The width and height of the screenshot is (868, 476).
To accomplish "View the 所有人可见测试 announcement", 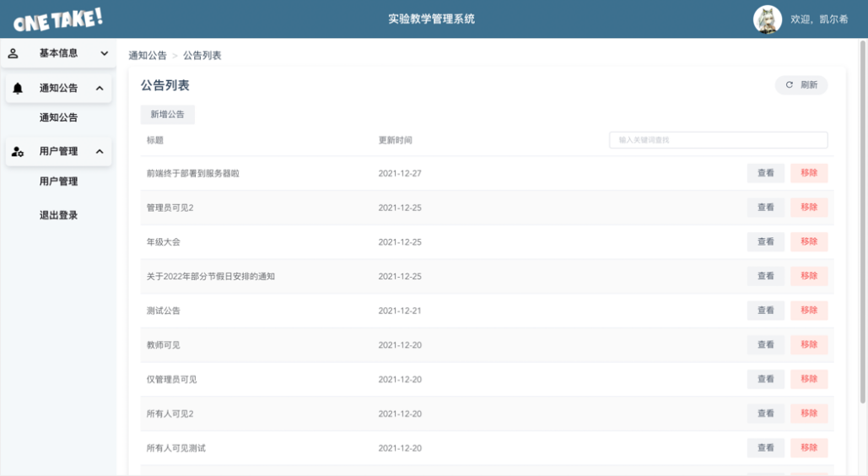I will pos(766,448).
